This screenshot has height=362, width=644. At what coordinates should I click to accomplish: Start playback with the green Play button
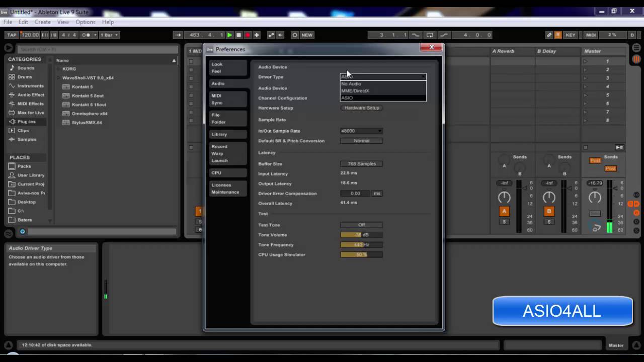pyautogui.click(x=229, y=35)
